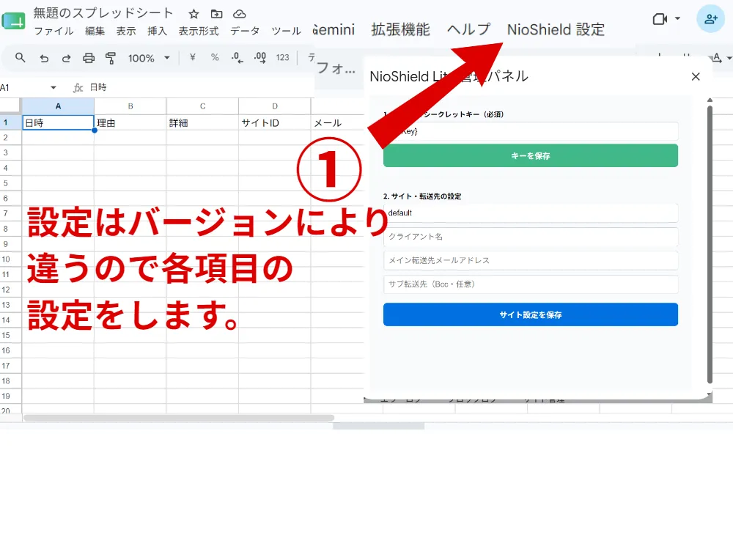733x560 pixels.
Task: Print the spreadsheet
Action: [89, 58]
